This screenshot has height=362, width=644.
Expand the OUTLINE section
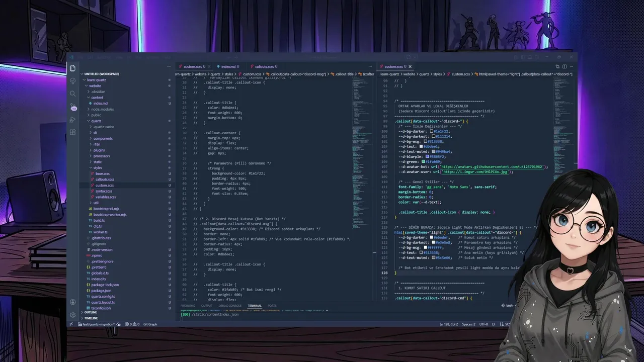pyautogui.click(x=90, y=312)
